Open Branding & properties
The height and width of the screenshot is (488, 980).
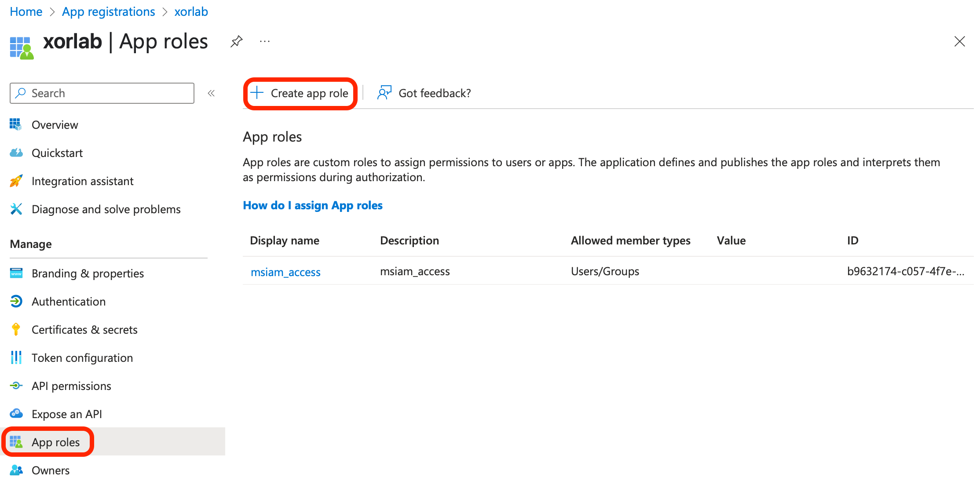[x=88, y=273]
